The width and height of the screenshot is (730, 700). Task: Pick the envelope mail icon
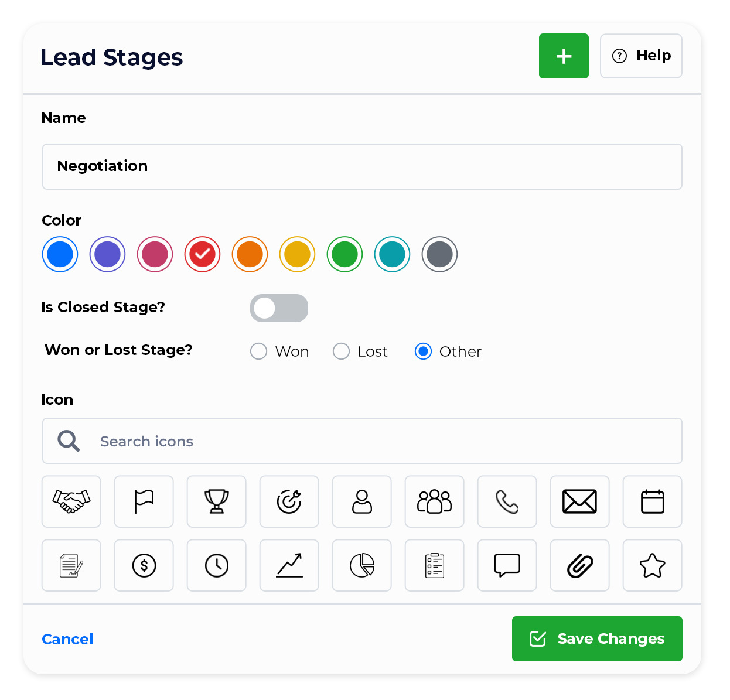(580, 501)
